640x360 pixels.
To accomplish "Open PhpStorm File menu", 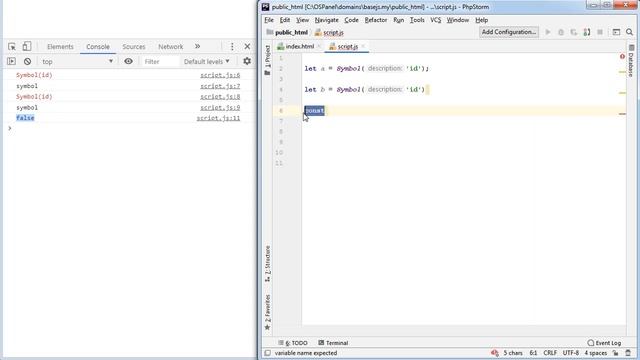I will coord(269,20).
